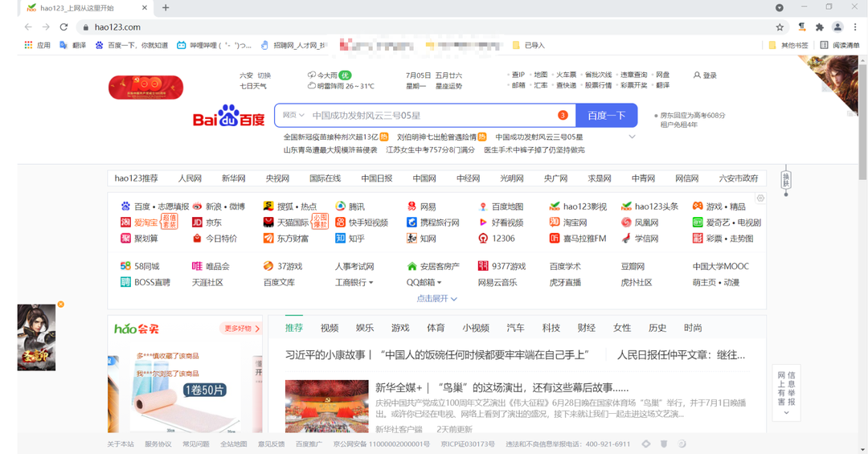
Task: Open the 应用 apps bookmark
Action: click(37, 45)
